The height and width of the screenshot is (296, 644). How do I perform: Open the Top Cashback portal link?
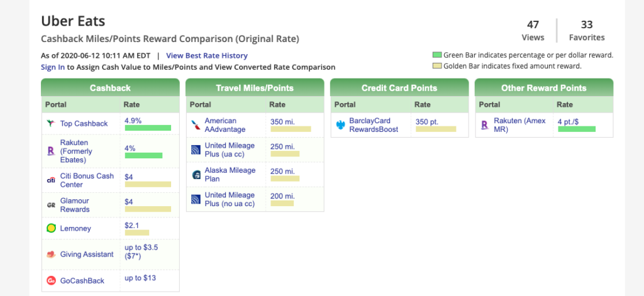coord(84,124)
